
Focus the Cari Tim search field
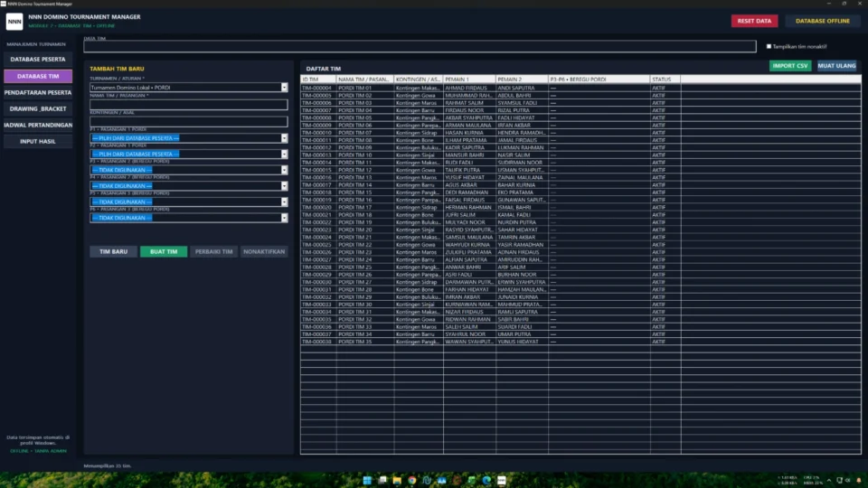(420, 46)
